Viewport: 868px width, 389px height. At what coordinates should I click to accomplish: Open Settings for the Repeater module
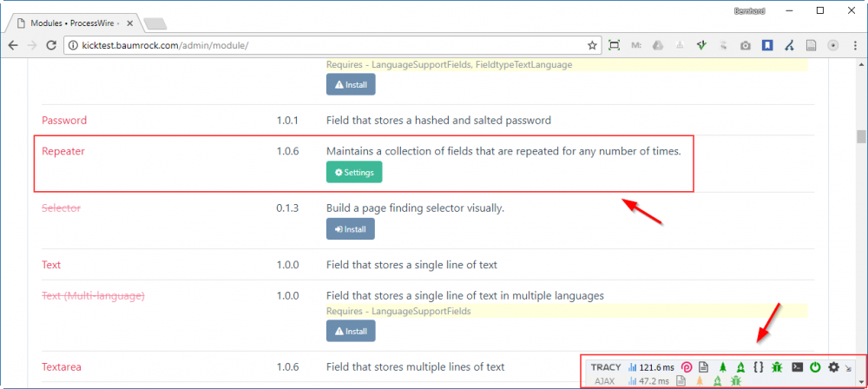[x=354, y=172]
